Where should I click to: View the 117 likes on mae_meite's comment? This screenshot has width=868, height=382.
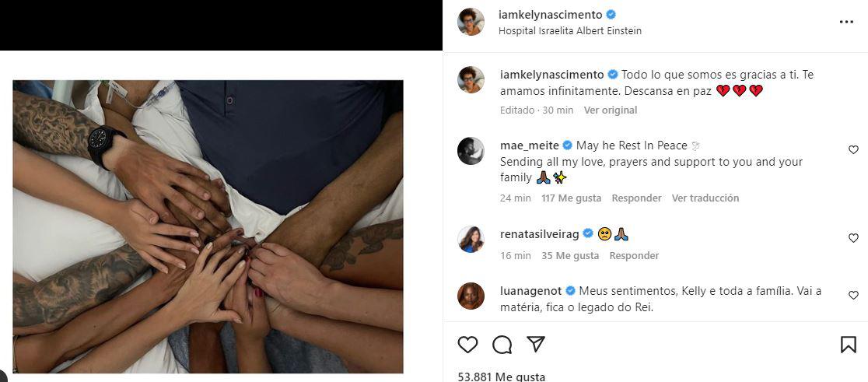pos(571,198)
